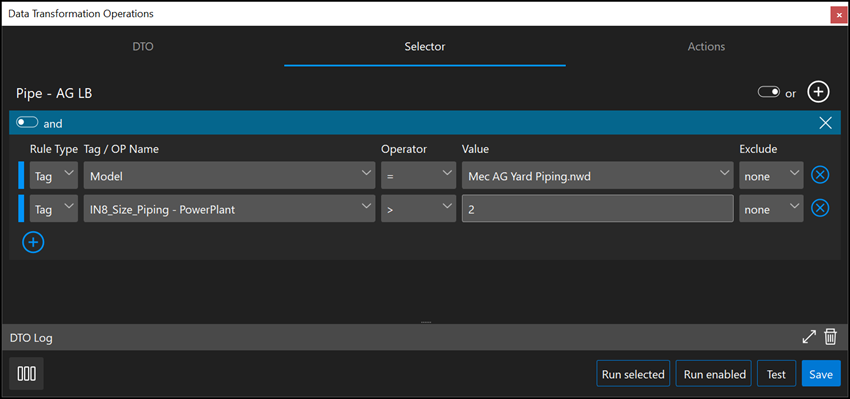Open Rule Type dropdown in Model row
850x399 pixels.
[x=54, y=175]
